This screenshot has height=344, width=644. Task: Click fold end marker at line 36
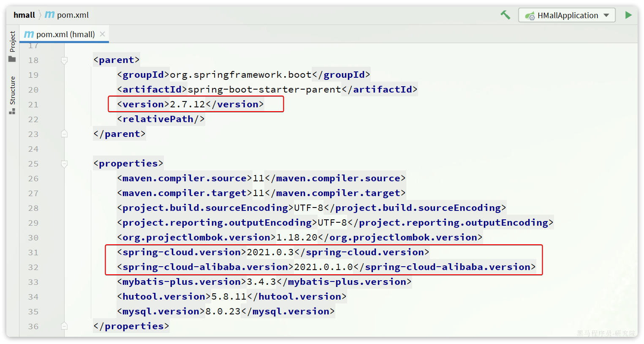pos(64,326)
